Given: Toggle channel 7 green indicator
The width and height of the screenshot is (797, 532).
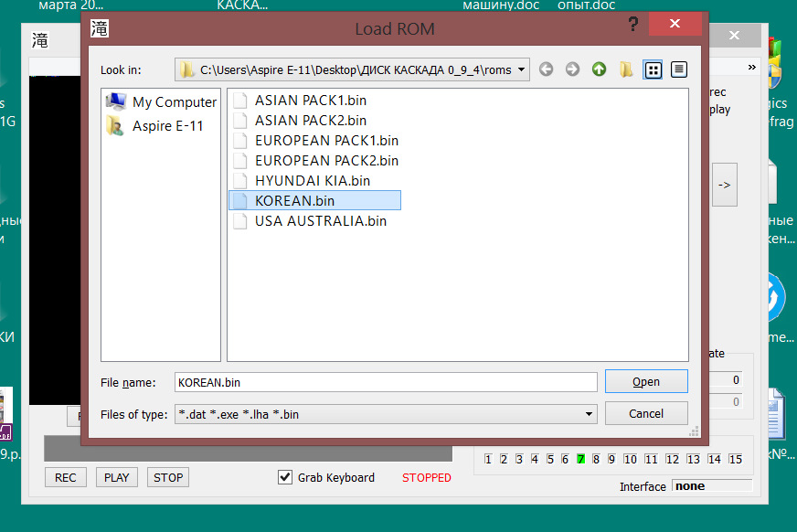Looking at the screenshot, I should [x=581, y=460].
